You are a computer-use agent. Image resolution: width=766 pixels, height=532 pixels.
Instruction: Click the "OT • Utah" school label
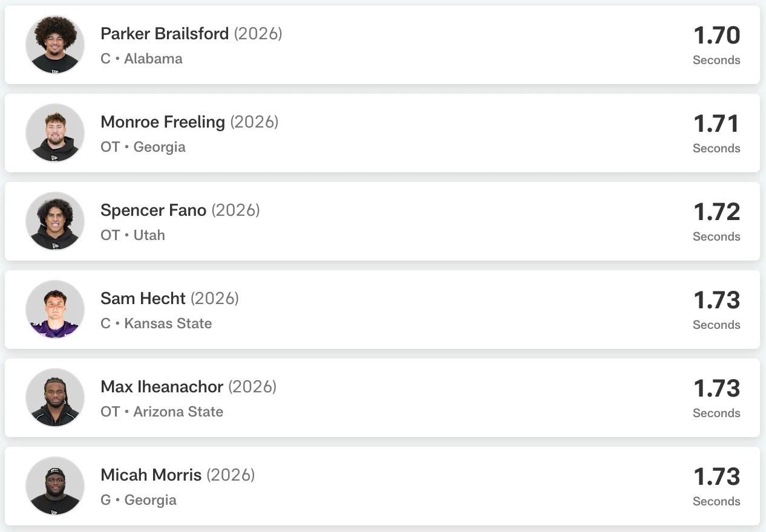133,235
